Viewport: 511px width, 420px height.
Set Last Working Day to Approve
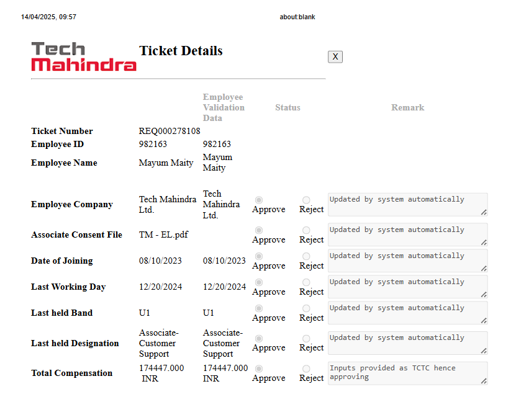(259, 282)
